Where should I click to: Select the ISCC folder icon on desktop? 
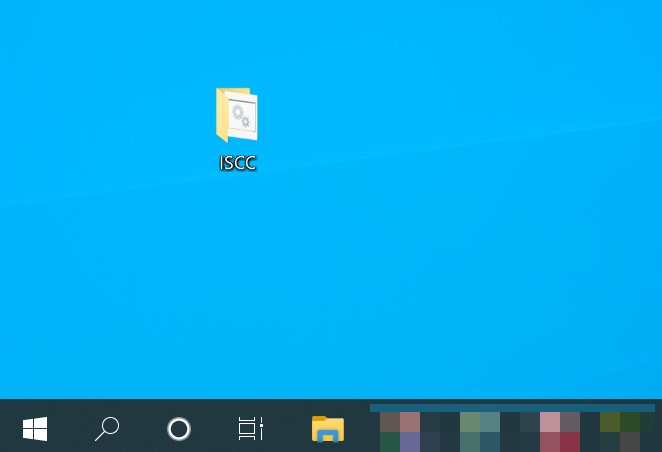tap(237, 115)
